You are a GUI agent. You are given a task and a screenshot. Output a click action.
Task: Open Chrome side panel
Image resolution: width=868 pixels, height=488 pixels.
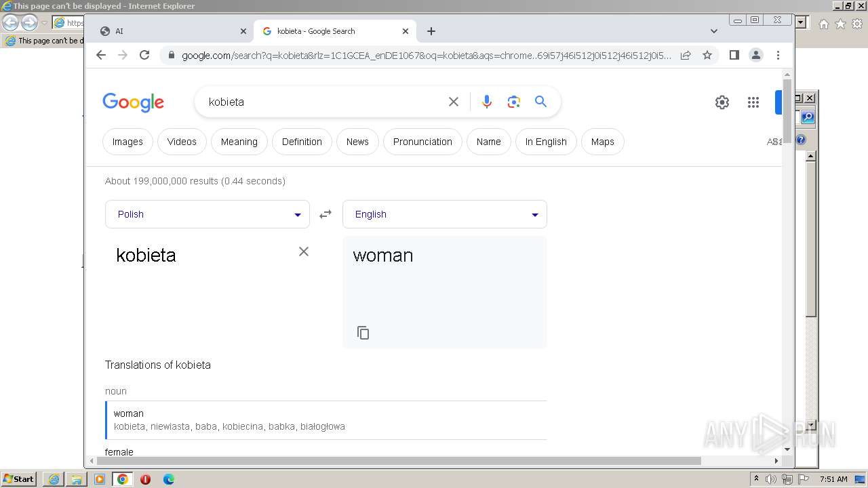(x=734, y=55)
